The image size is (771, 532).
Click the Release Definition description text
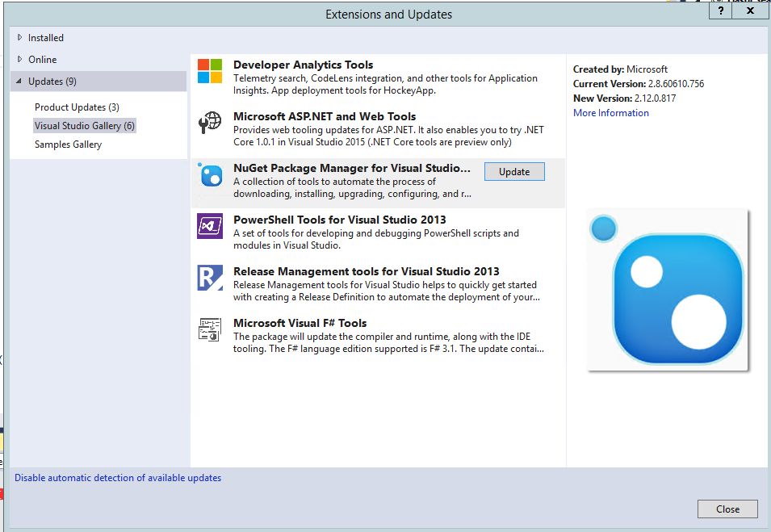pos(387,291)
